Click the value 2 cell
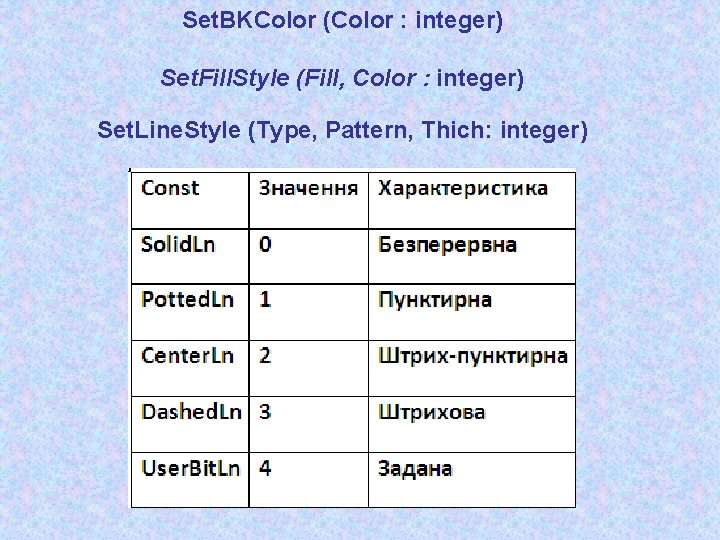This screenshot has width=720, height=540. (x=309, y=368)
